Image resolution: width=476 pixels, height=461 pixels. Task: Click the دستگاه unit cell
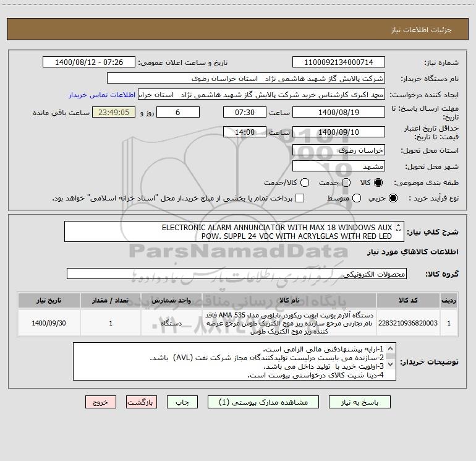171,323
